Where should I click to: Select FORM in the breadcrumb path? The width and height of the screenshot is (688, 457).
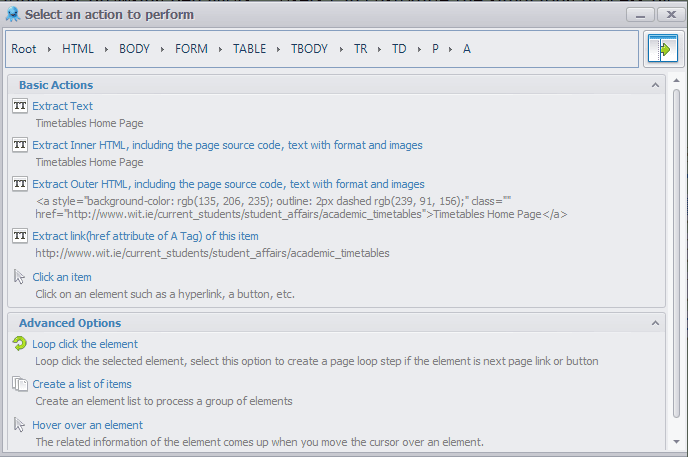click(191, 49)
